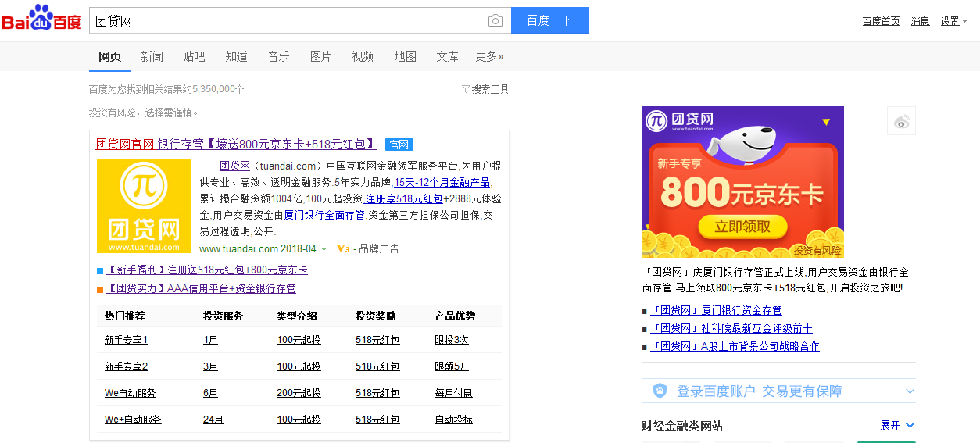
Task: Click the 产品优势 table header
Action: (456, 316)
